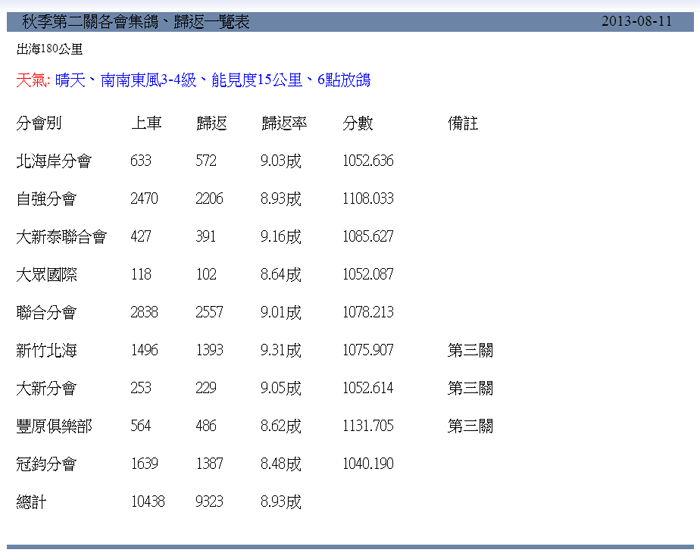Click 第三關 note in 大新分會 row
Screen dimensions: 700x556
(471, 388)
